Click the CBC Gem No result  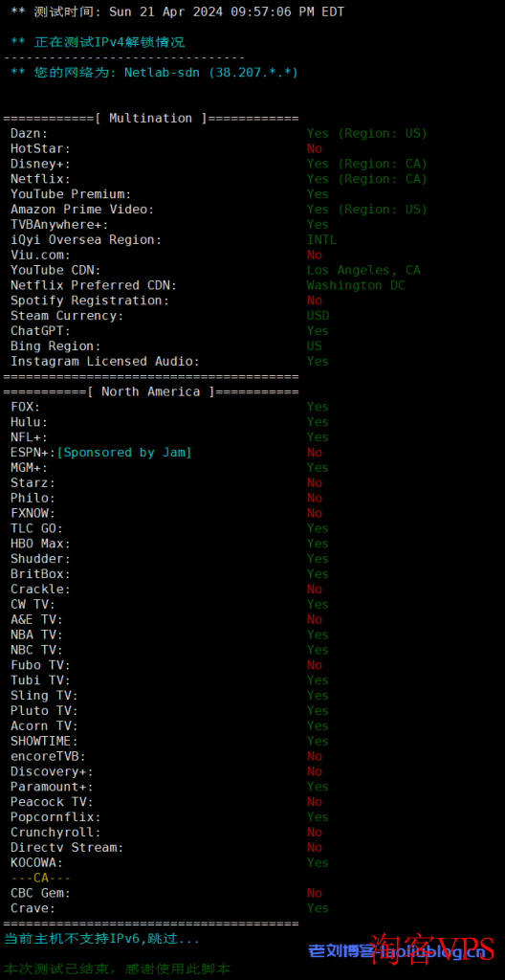[315, 893]
